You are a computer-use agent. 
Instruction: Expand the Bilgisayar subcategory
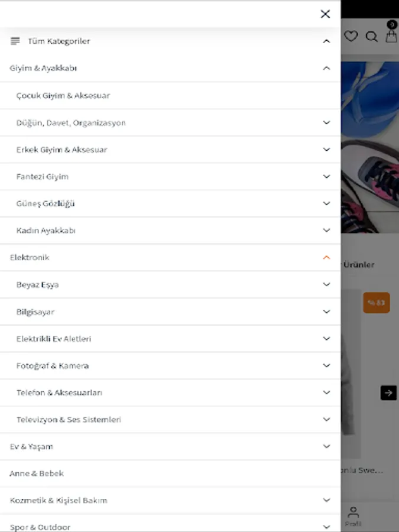[x=326, y=312]
